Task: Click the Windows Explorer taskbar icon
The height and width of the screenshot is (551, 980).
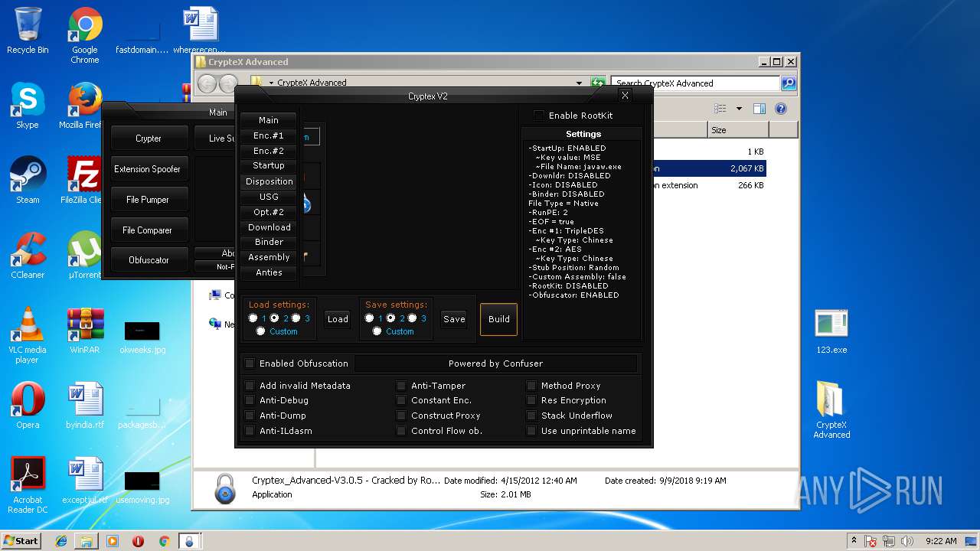Action: click(x=87, y=541)
